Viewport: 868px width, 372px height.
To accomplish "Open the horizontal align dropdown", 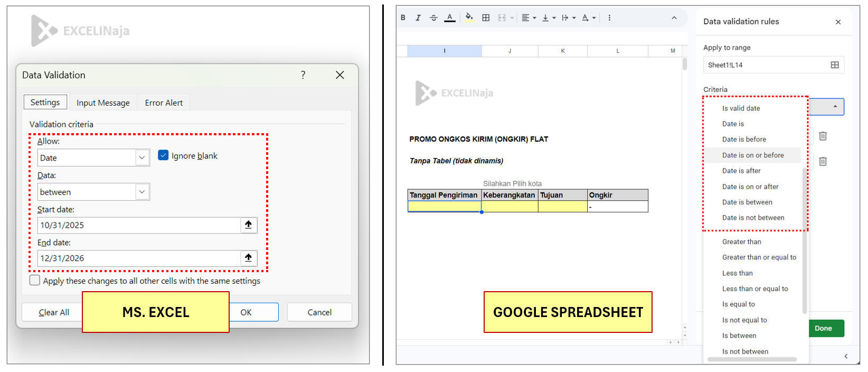I will click(x=529, y=17).
